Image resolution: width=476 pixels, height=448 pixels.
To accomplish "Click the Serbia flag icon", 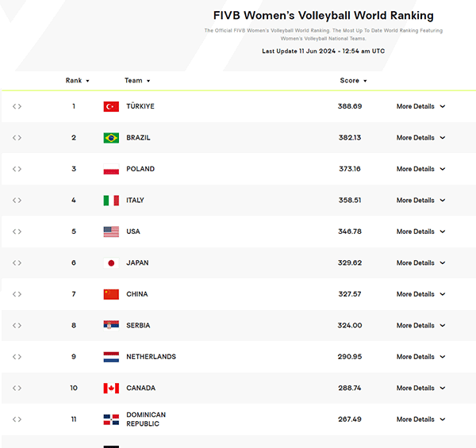I will (111, 325).
